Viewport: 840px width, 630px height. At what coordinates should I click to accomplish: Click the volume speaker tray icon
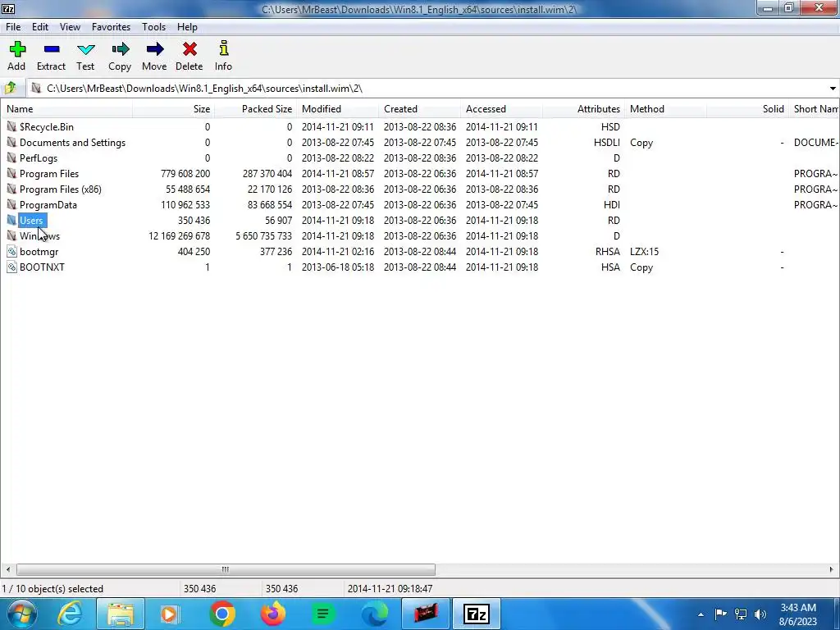click(760, 614)
